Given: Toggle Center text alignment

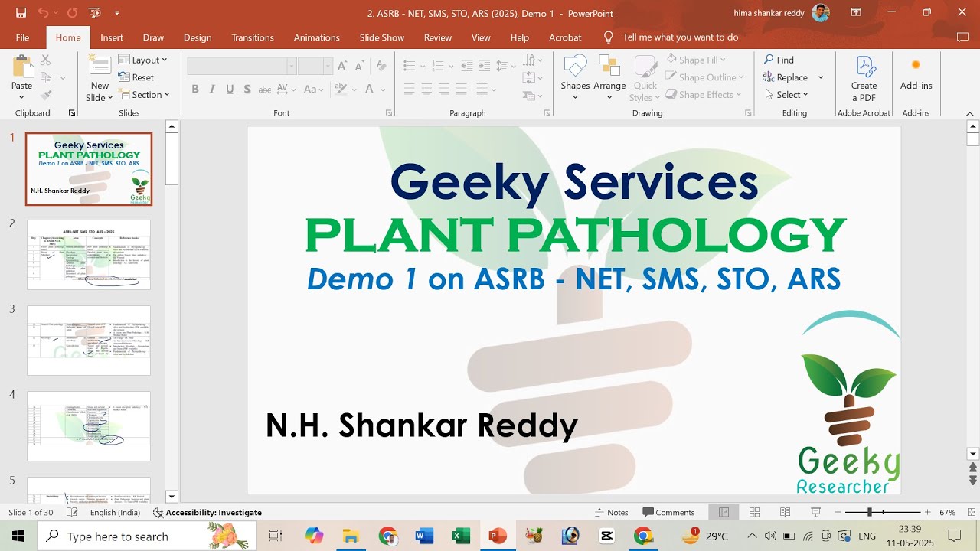Looking at the screenshot, I should (x=426, y=90).
